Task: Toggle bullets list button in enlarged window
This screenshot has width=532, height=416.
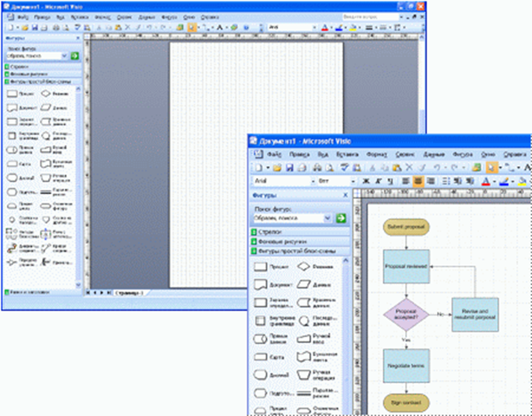Action: coord(446,181)
